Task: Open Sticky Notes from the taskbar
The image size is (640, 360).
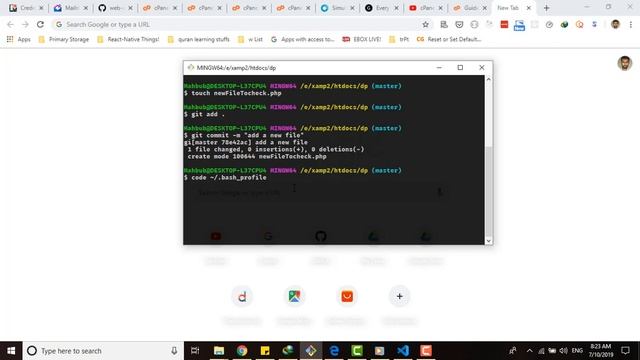Action: [265, 351]
